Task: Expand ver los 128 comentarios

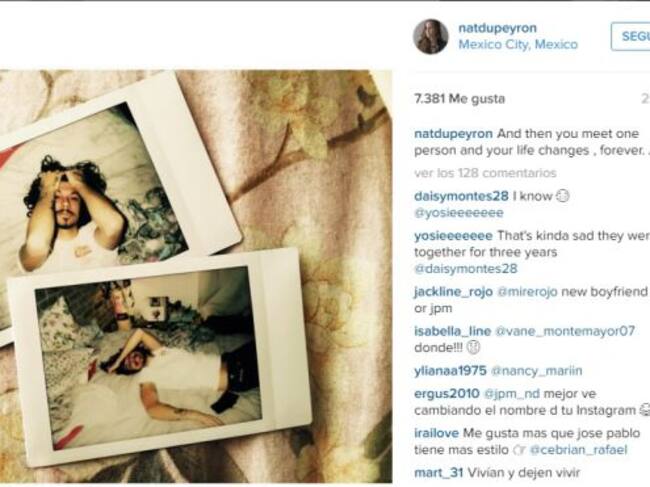Action: pyautogui.click(x=485, y=173)
